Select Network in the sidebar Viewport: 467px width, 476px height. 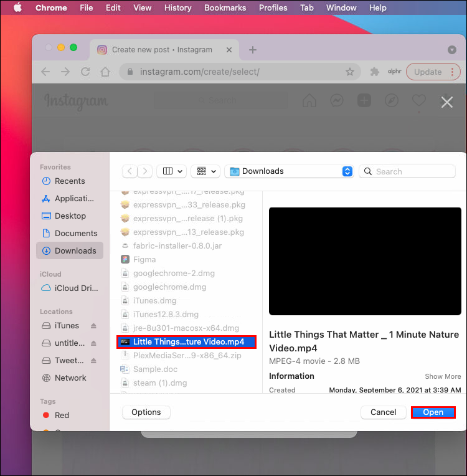tap(70, 378)
